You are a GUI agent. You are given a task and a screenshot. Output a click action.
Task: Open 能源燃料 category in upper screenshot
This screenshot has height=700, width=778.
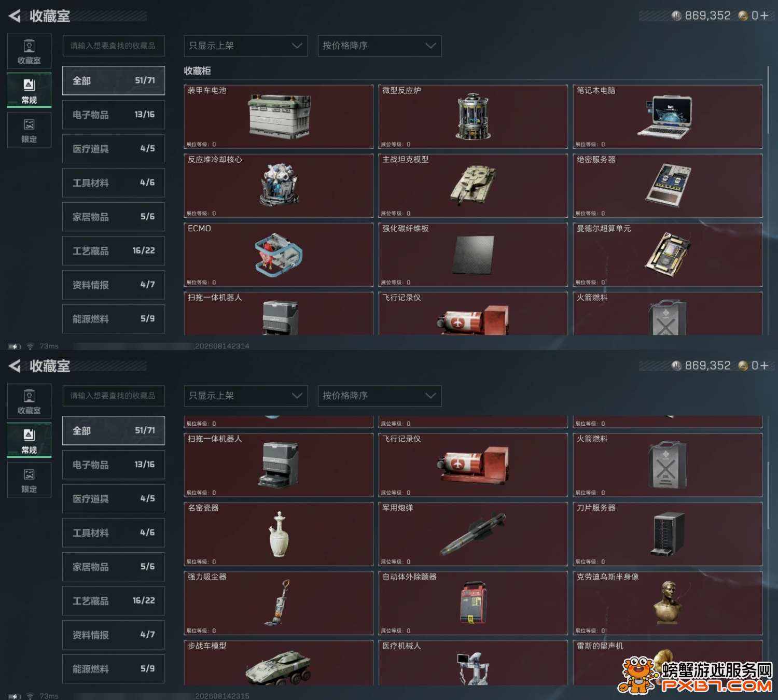(114, 319)
